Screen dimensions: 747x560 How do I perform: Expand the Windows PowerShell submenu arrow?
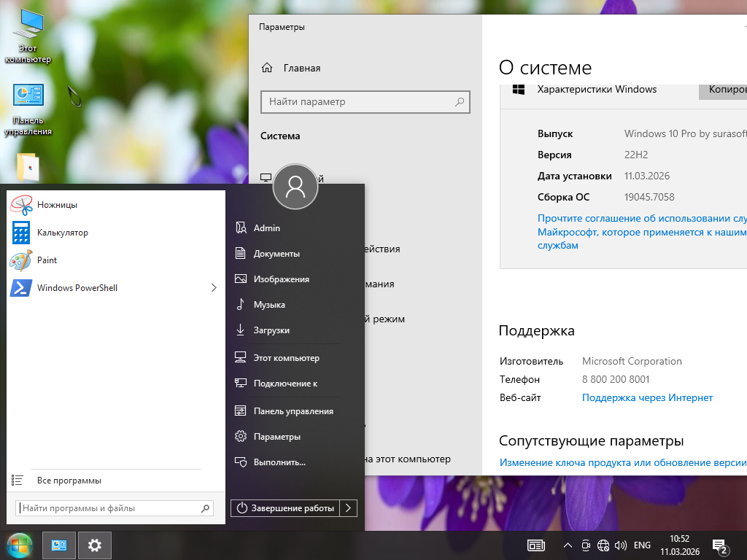[x=214, y=288]
